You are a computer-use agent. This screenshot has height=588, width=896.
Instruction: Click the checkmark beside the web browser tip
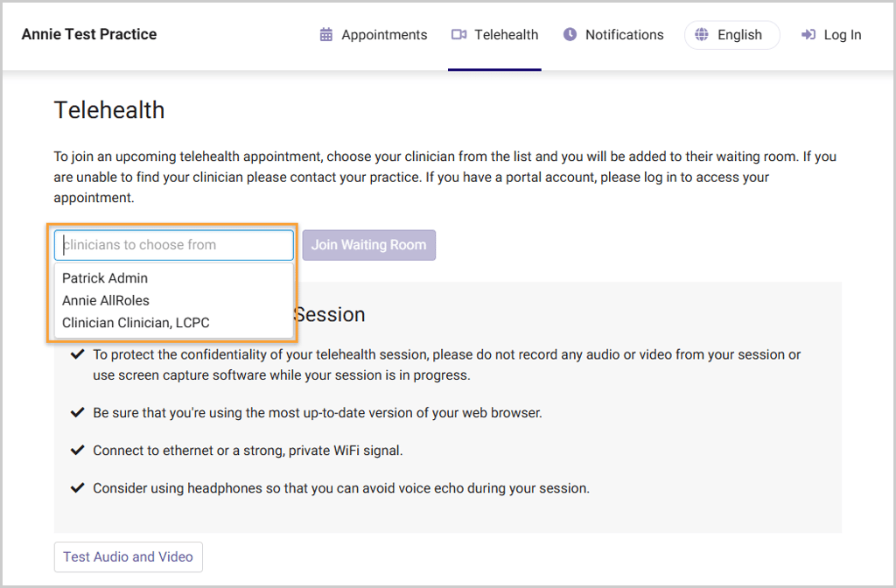click(x=78, y=412)
